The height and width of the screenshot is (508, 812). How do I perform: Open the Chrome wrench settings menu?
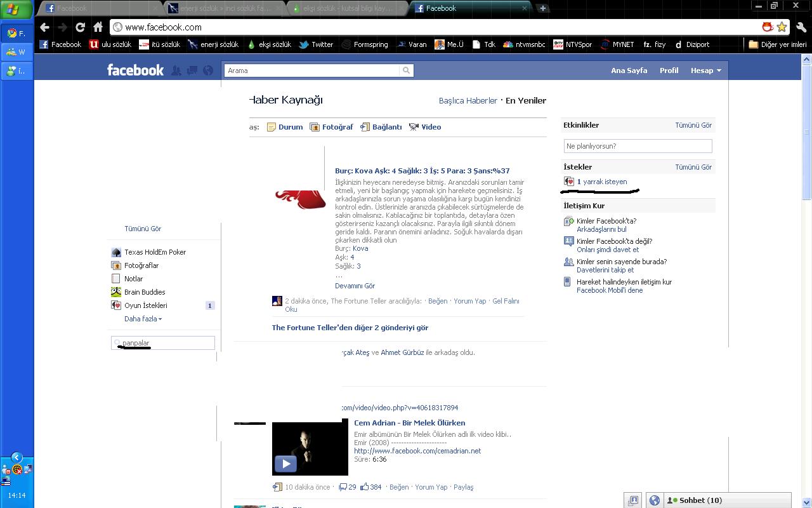click(x=801, y=27)
